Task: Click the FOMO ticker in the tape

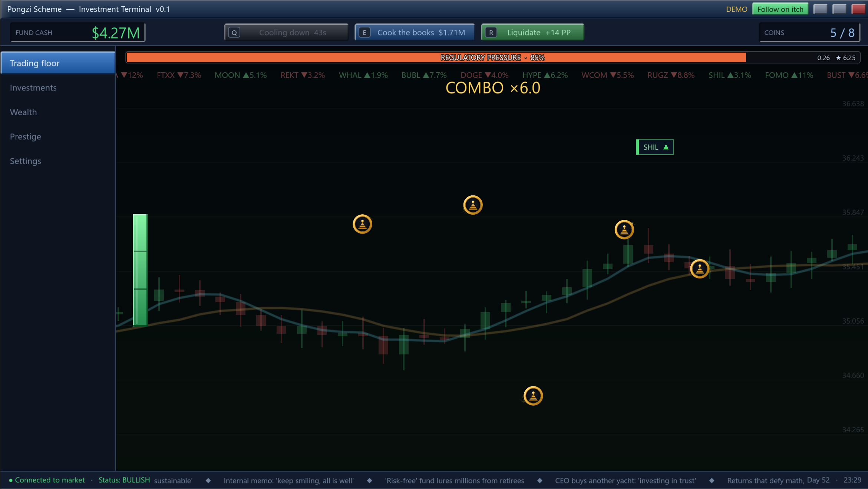Action: coord(789,75)
